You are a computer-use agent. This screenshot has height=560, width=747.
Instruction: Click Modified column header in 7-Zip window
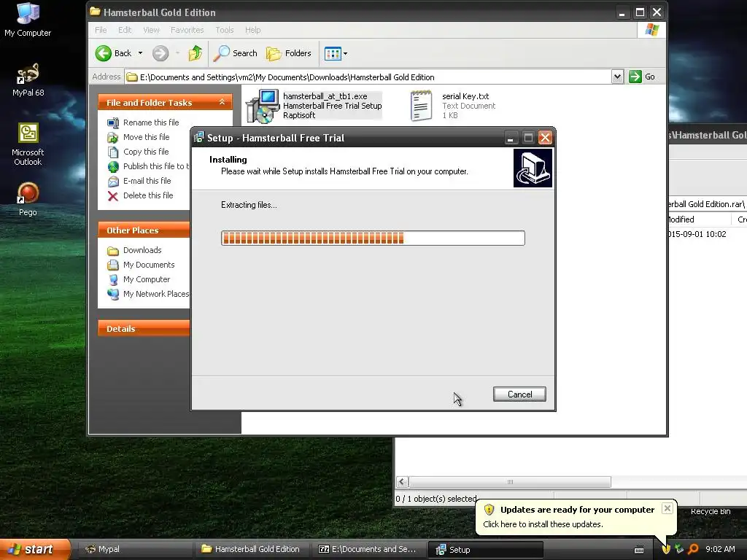[698, 219]
